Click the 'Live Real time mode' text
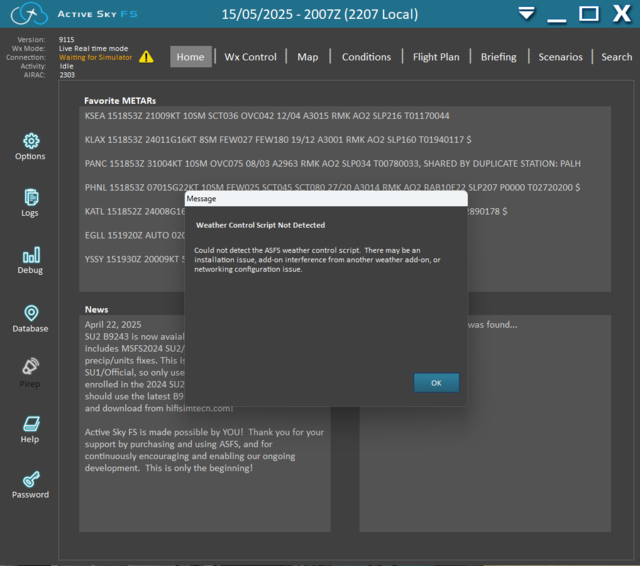 coord(93,49)
